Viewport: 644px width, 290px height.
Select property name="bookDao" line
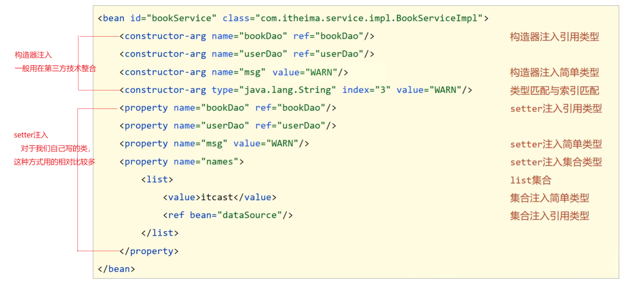click(x=228, y=108)
